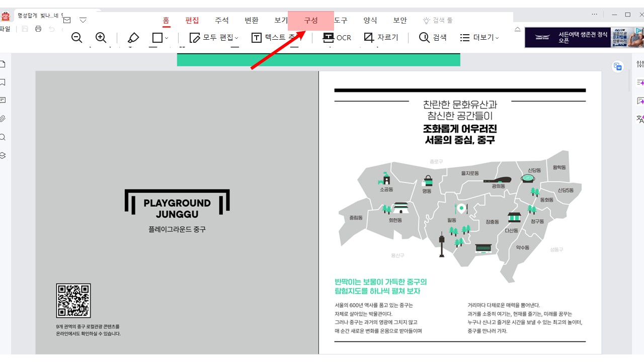
Task: Select the 자르기 crop tool
Action: 381,37
